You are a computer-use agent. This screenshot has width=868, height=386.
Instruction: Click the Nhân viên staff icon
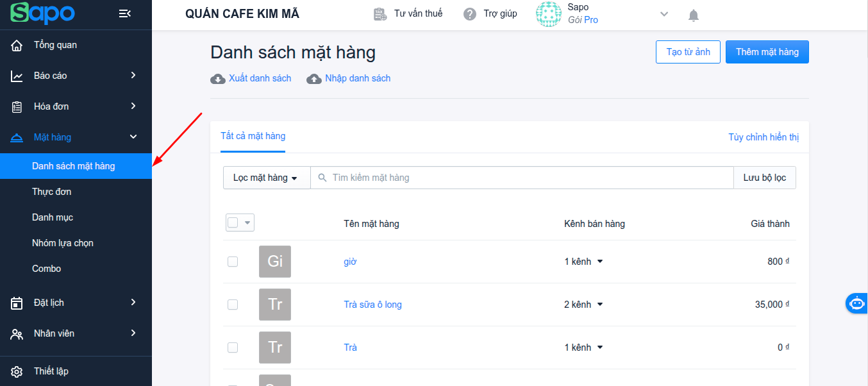point(17,333)
